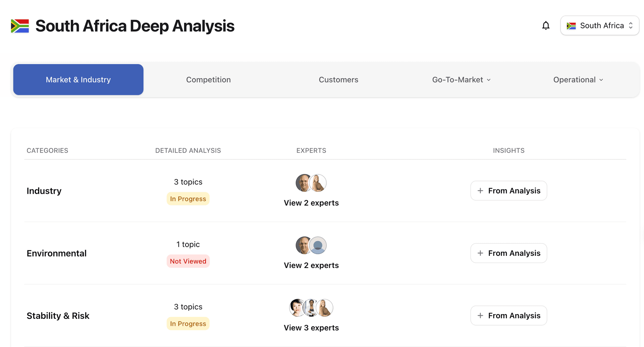Click the placeholder avatar in Environmental row
644x347 pixels.
[x=318, y=245]
